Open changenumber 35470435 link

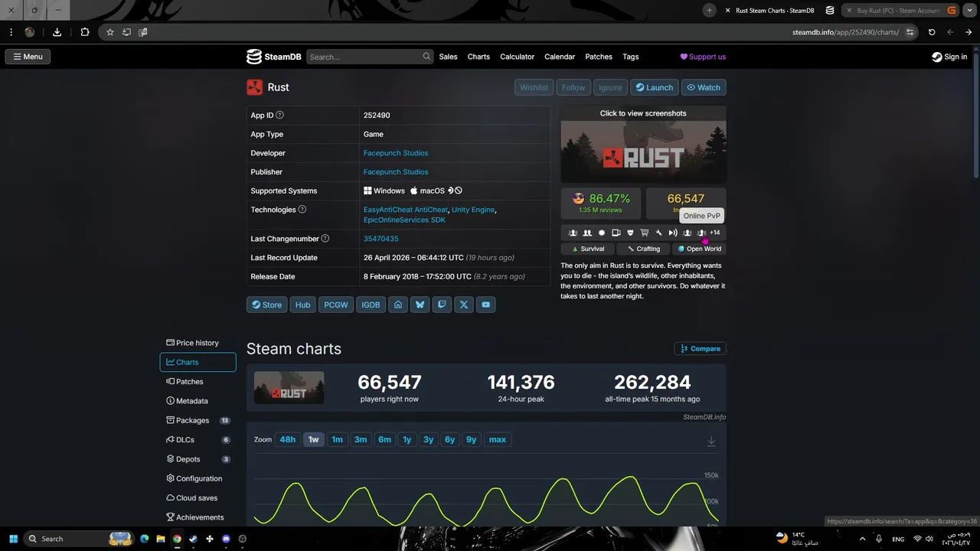coord(381,239)
